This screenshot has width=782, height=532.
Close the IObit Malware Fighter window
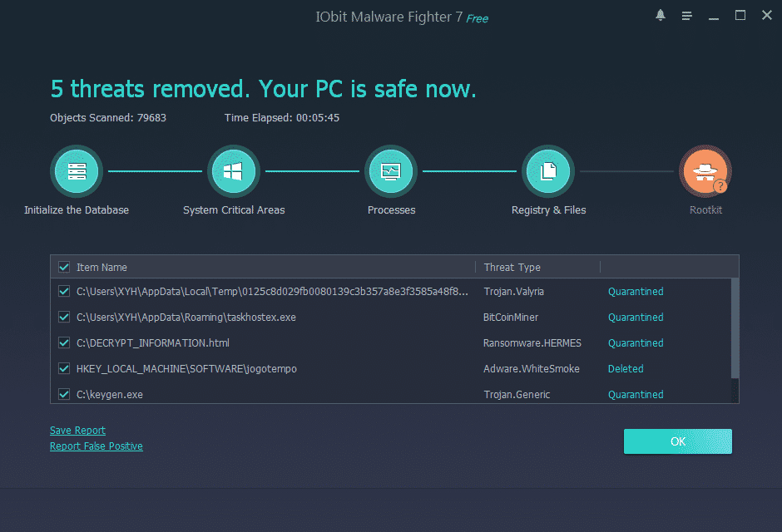click(767, 16)
